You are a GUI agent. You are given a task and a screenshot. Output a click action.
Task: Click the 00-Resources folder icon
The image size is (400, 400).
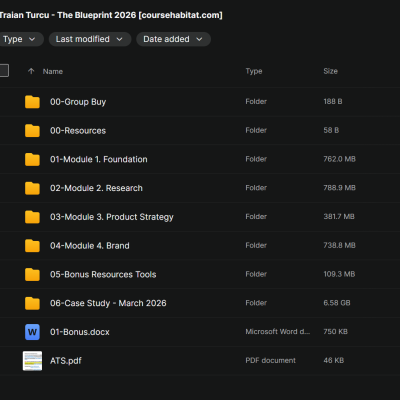click(x=32, y=130)
